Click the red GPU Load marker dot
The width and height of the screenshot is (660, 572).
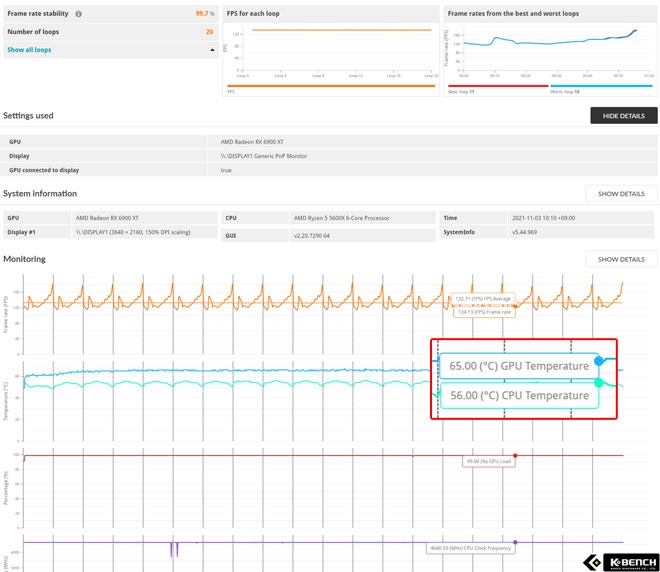point(515,455)
